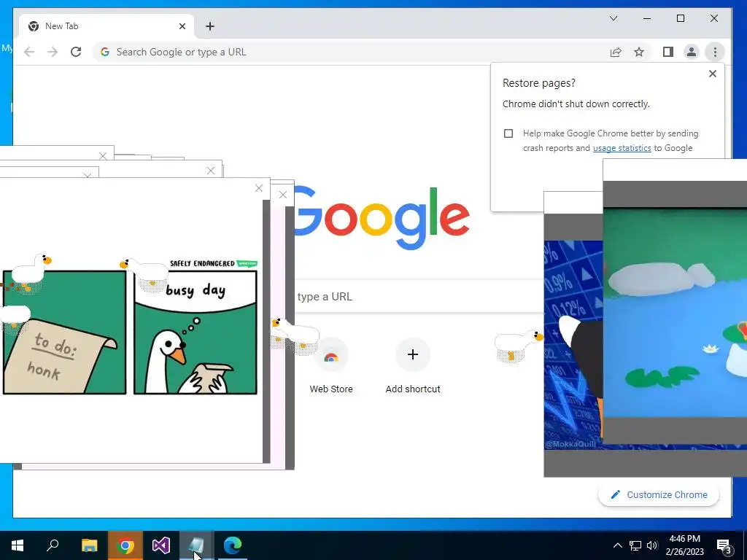This screenshot has height=560, width=747.
Task: Open clock showing 4:46 PM
Action: 684,545
